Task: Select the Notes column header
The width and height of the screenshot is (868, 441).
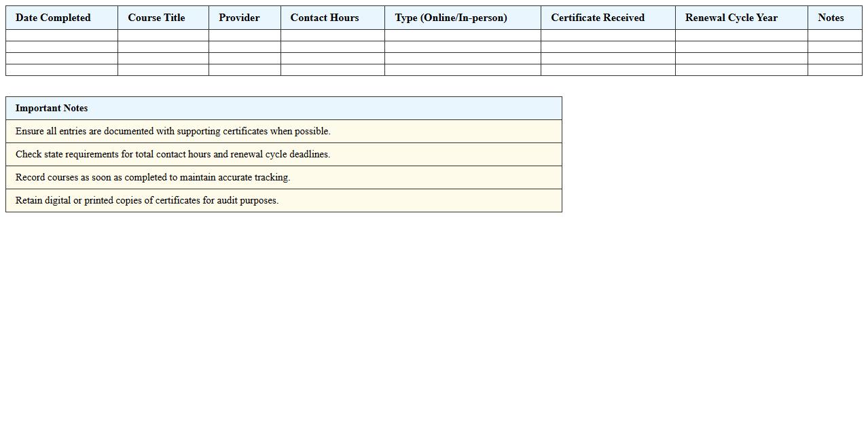Action: click(831, 18)
